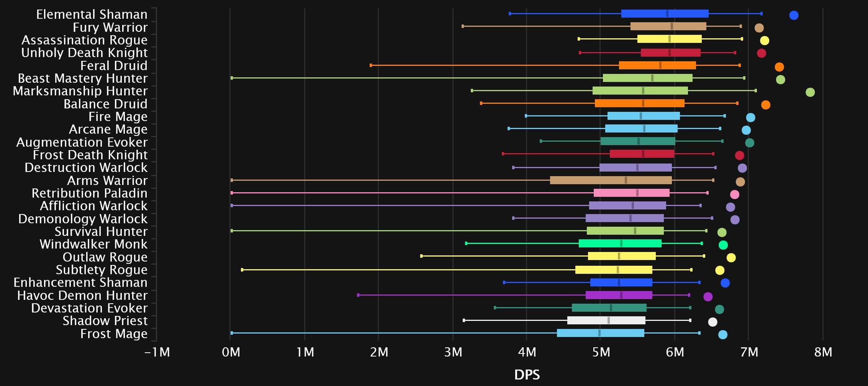Click the Marksmanship Hunter max outlier dot

810,92
